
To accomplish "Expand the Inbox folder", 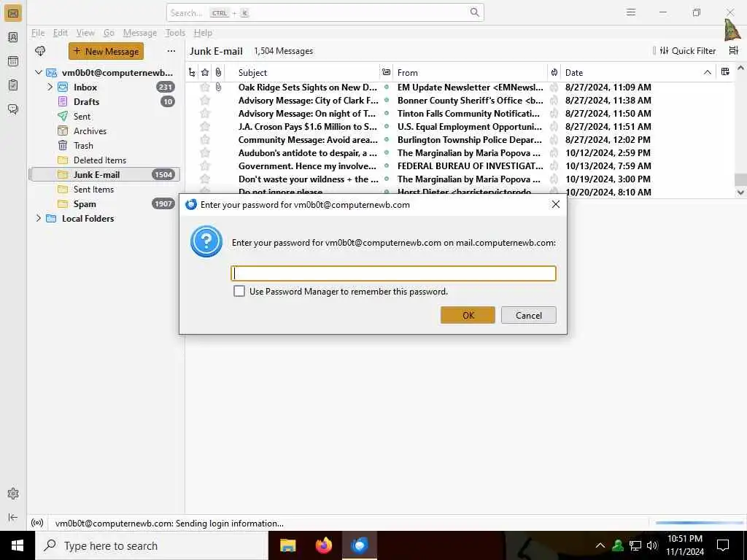I will click(50, 87).
